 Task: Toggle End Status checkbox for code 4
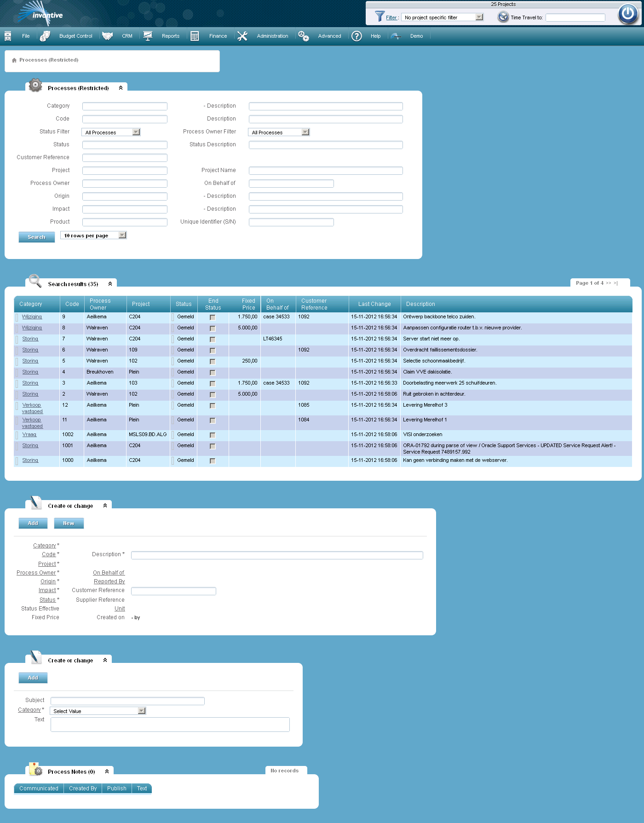213,373
